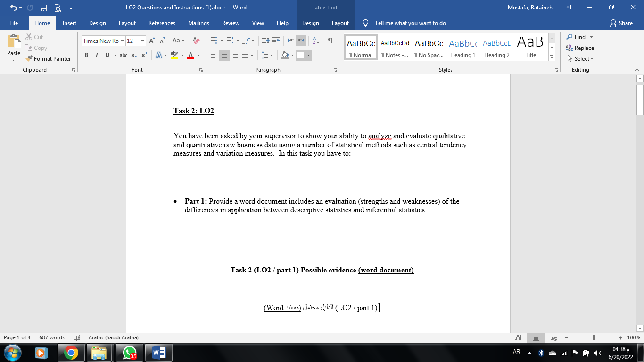
Task: Enable center text alignment
Action: pos(224,55)
